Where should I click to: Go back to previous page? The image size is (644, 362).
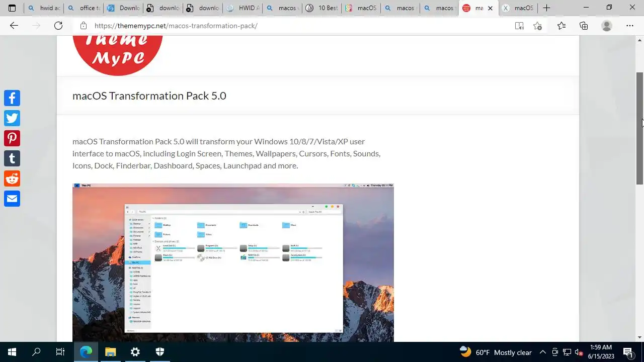coord(14,26)
